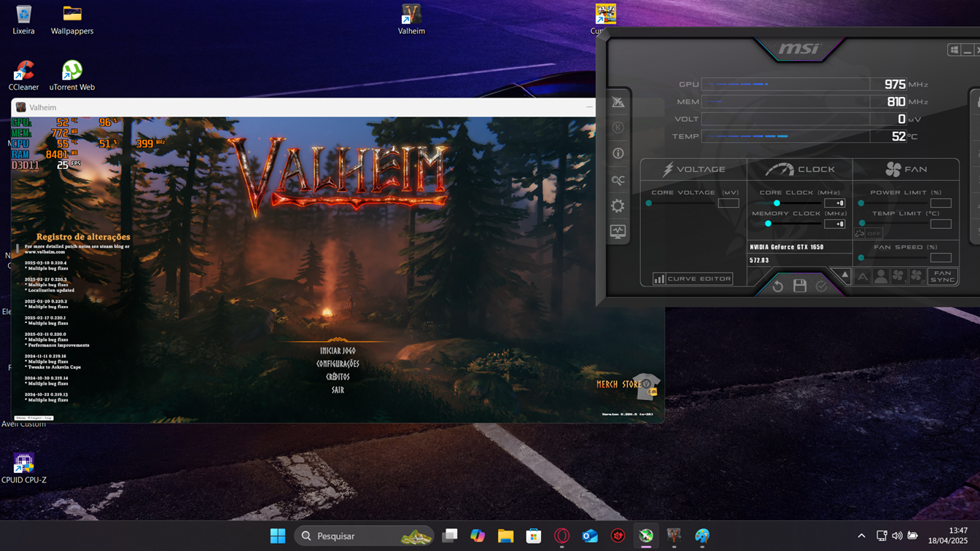This screenshot has height=551, width=980.
Task: Open Opera browser from the taskbar
Action: coord(561,536)
